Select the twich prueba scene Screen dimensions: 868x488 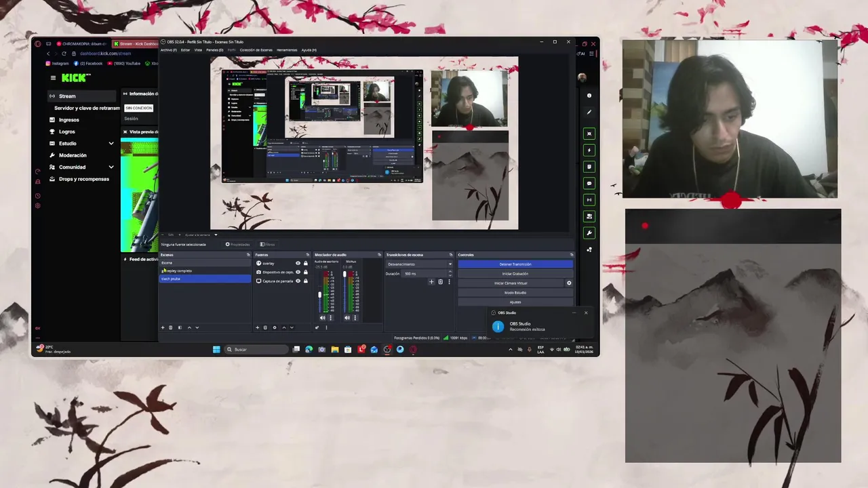[205, 279]
